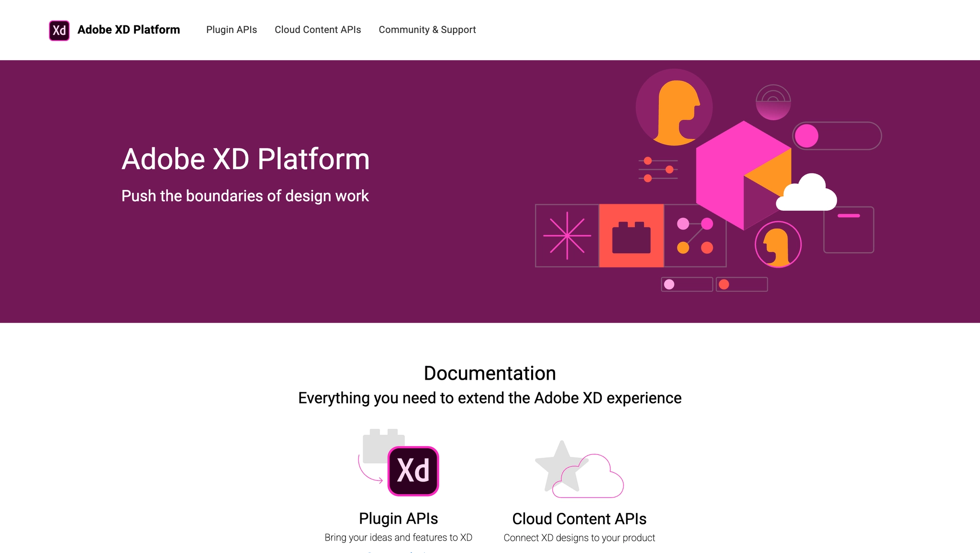Click the red dot field box
Viewport: 980px width, 553px height.
[x=742, y=284]
